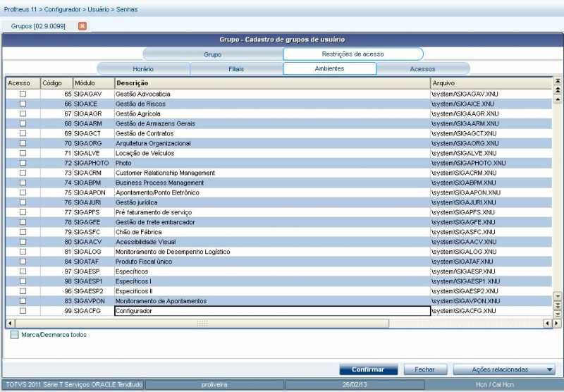Switch to the Grupo tab
Image resolution: width=564 pixels, height=392 pixels.
click(x=213, y=55)
